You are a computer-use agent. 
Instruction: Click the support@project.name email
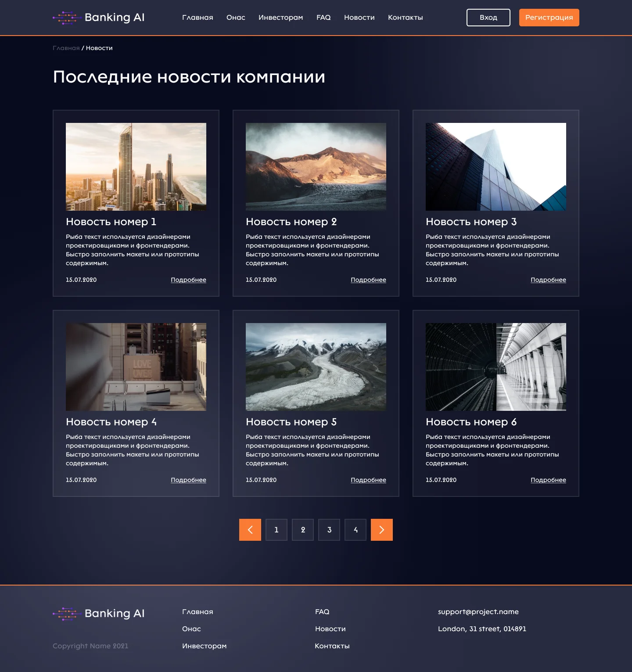point(478,612)
